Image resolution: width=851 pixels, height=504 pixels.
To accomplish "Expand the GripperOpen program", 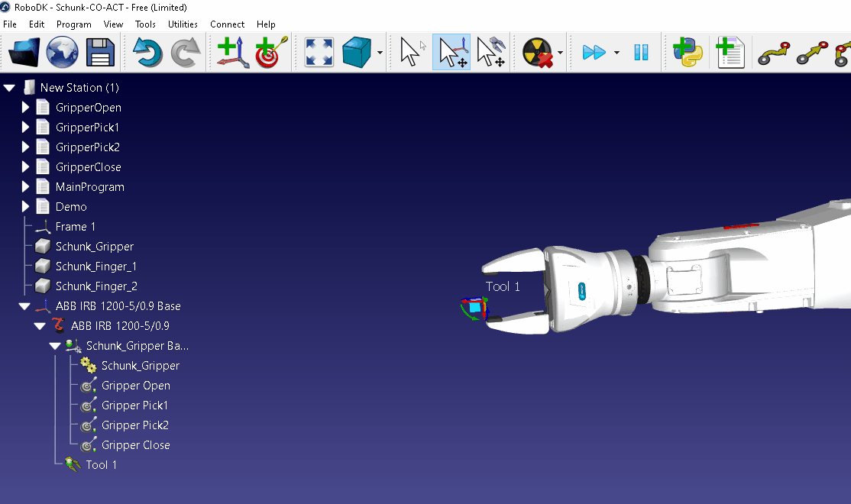I will click(25, 108).
